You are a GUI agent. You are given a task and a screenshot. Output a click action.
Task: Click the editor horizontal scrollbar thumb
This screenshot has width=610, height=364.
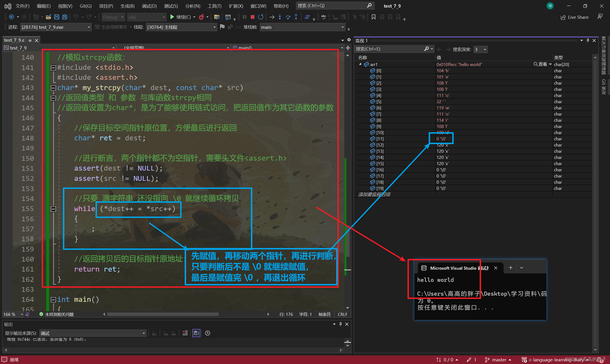[162, 314]
